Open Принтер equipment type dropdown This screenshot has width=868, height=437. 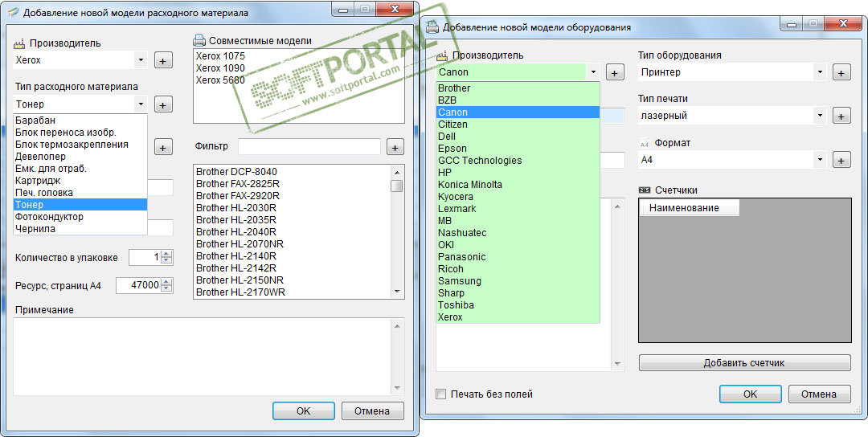[819, 72]
